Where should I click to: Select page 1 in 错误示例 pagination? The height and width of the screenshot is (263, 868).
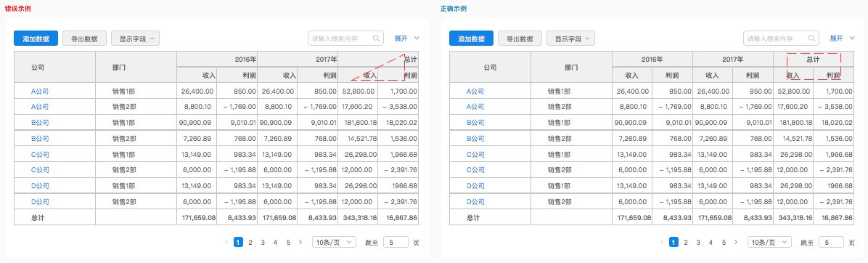(x=239, y=242)
